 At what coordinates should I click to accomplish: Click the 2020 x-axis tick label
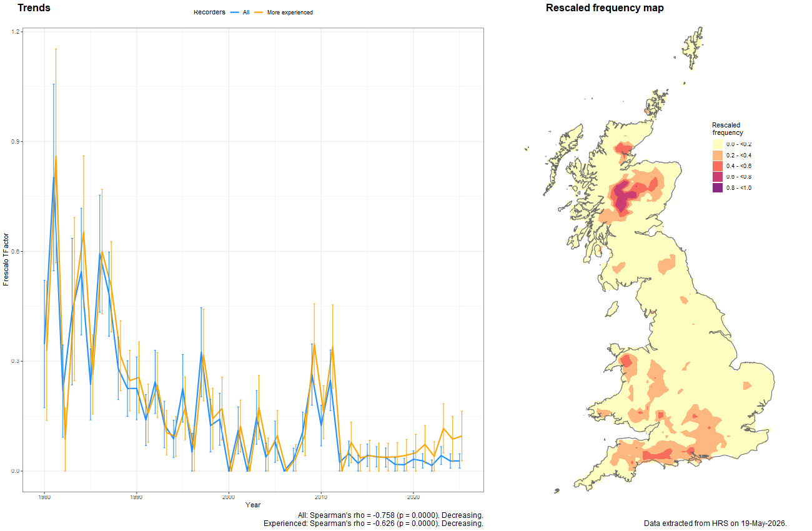click(x=413, y=497)
